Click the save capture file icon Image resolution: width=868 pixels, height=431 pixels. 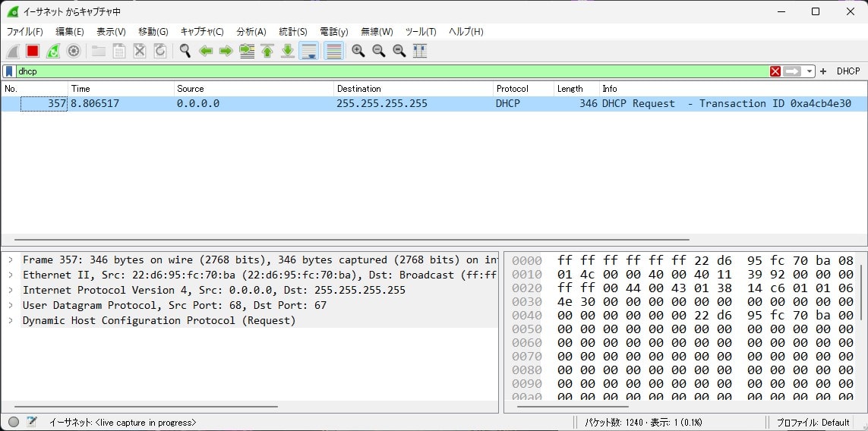[x=119, y=52]
